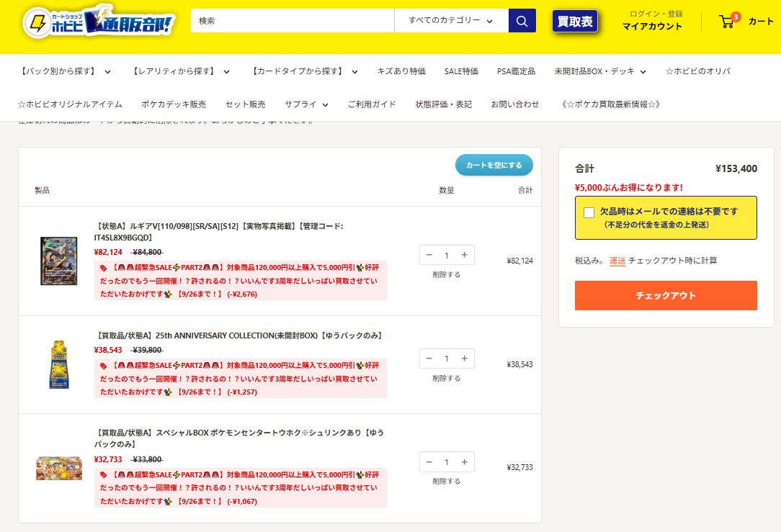Click 25th Anniversary box thumbnail
This screenshot has height=532, width=781.
pos(59,364)
